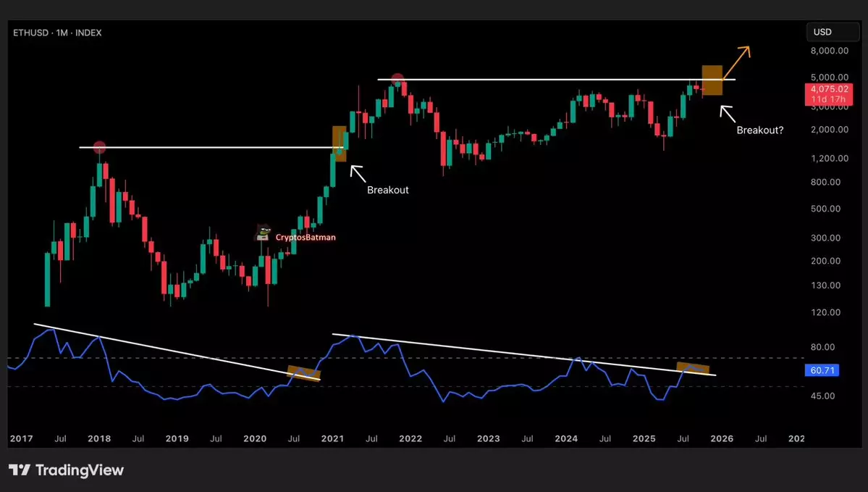Click the white arrow above the Breakout? label

727,112
